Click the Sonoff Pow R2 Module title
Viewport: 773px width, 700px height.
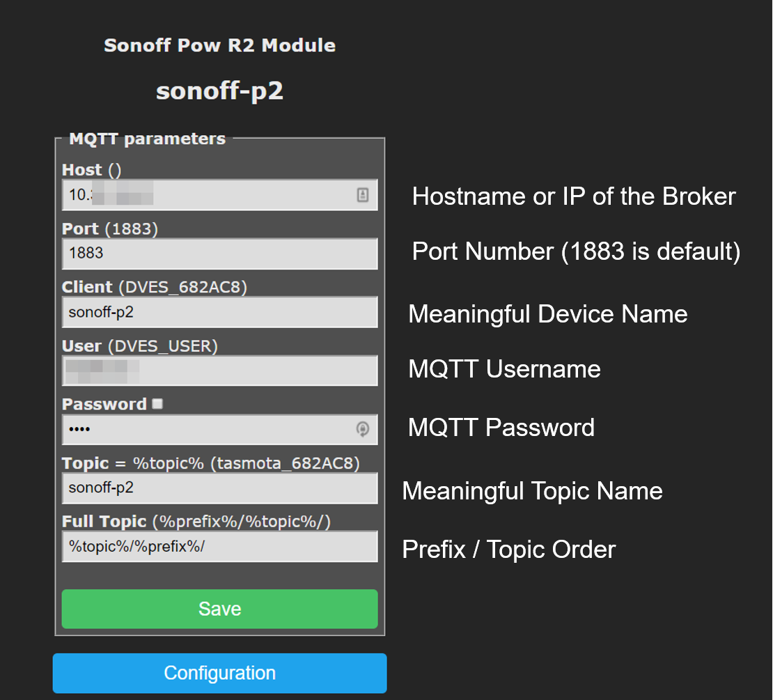coord(219,45)
